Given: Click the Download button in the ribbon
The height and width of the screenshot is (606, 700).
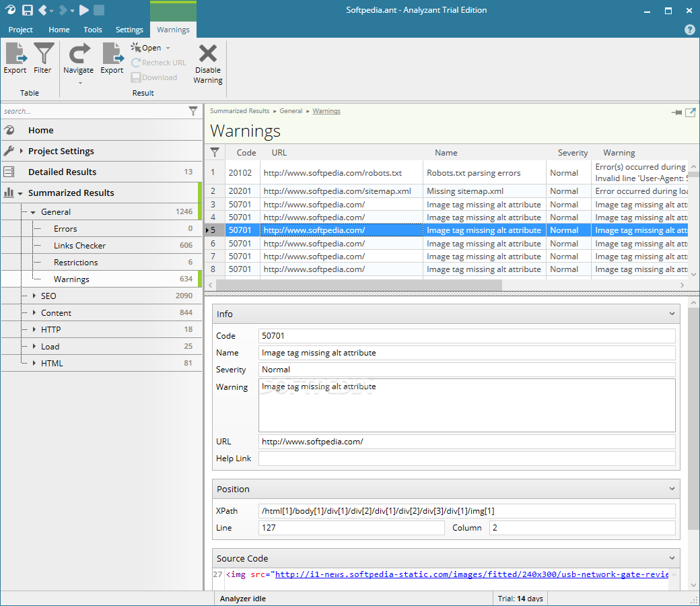Looking at the screenshot, I should point(154,77).
